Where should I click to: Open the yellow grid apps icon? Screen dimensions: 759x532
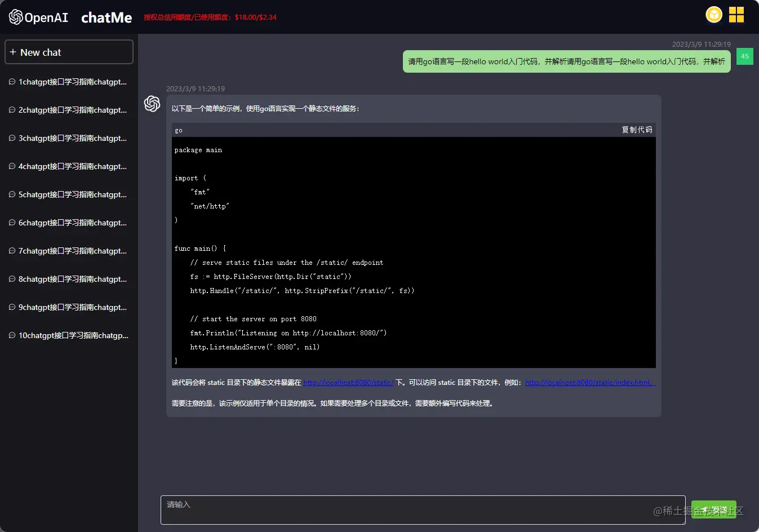pyautogui.click(x=736, y=15)
